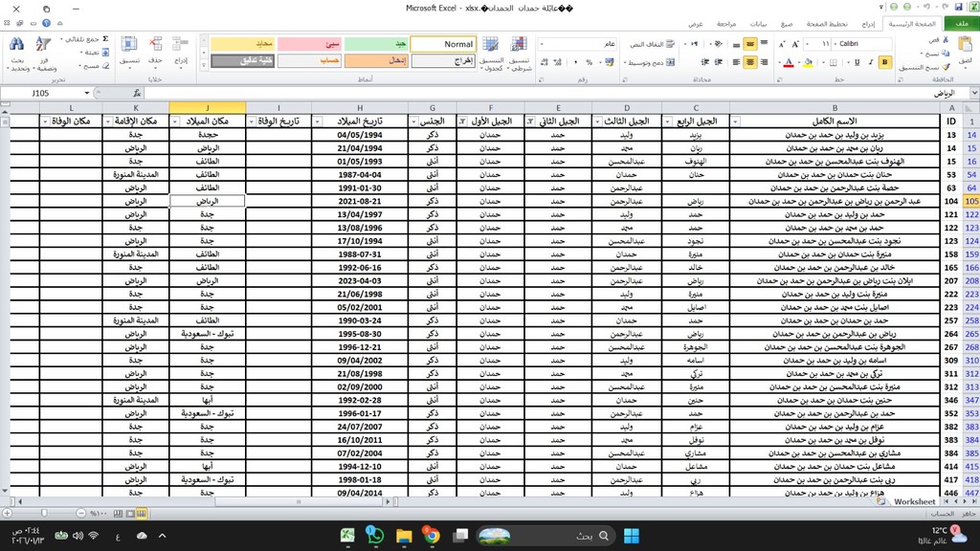Click the text orientation icon
The height and width of the screenshot is (551, 980).
tap(718, 44)
